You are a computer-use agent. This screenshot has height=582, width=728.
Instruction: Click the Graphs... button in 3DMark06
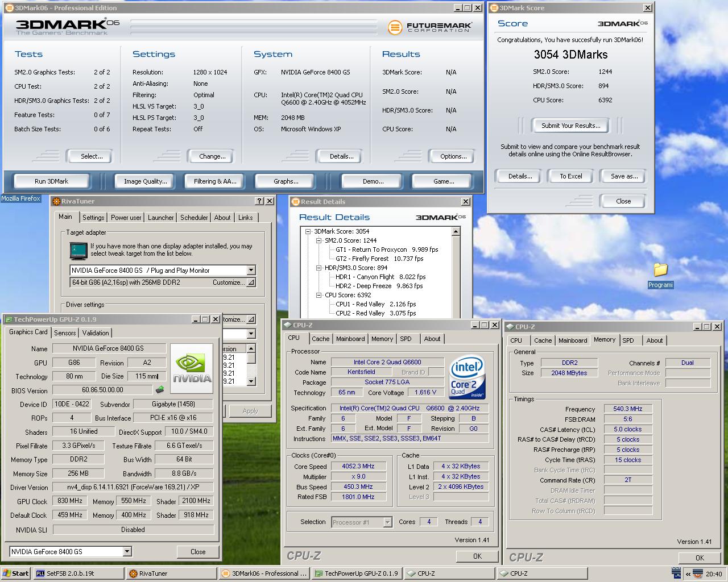(286, 181)
